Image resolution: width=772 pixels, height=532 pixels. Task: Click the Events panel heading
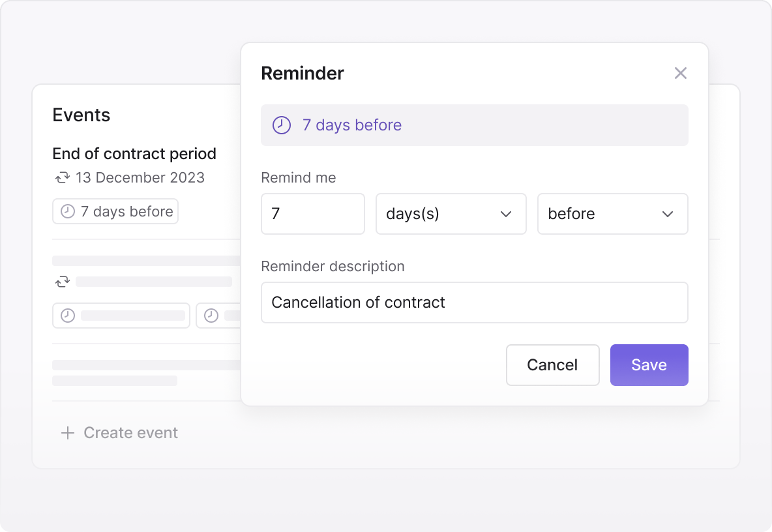click(x=81, y=115)
